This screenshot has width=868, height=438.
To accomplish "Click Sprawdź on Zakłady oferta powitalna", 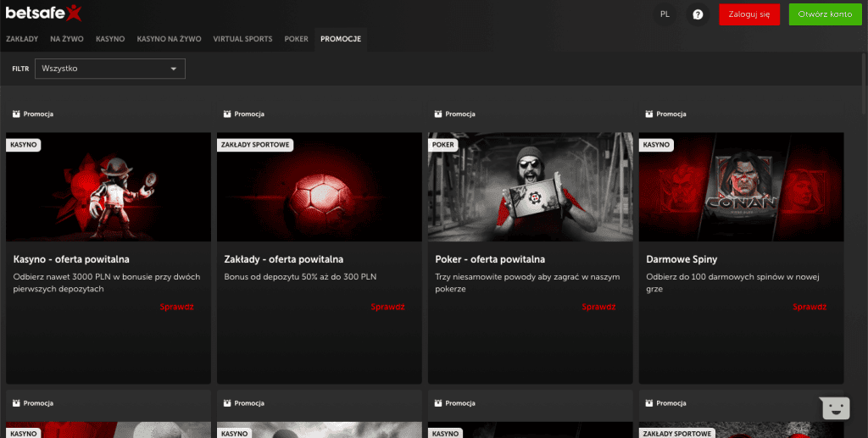I will [x=387, y=307].
